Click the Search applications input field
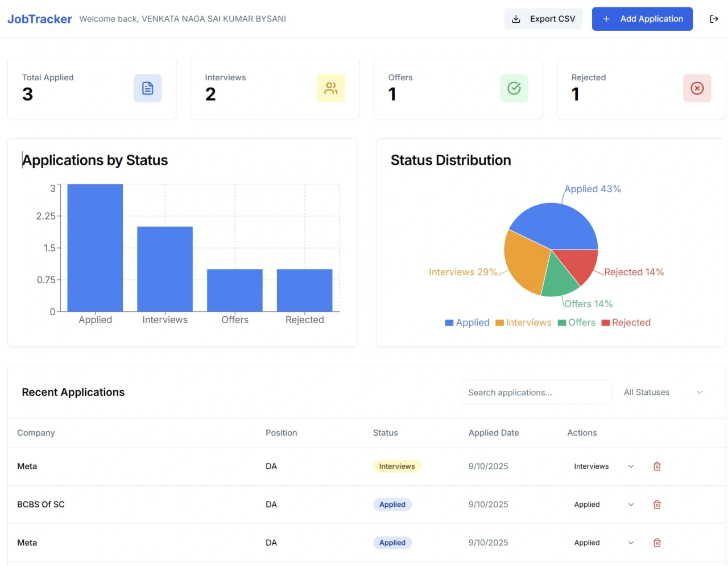Screen dimensions: 728x566 [536, 393]
